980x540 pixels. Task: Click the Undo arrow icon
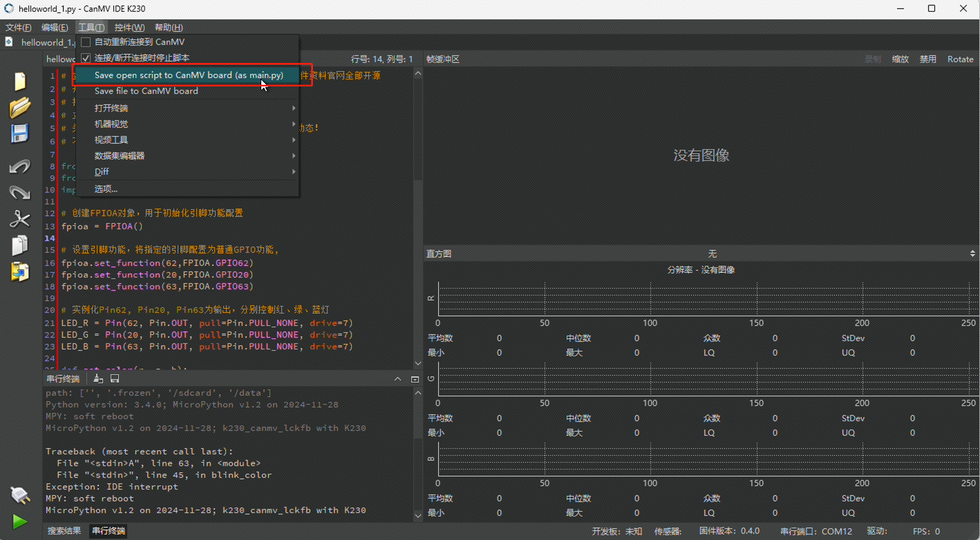click(20, 167)
